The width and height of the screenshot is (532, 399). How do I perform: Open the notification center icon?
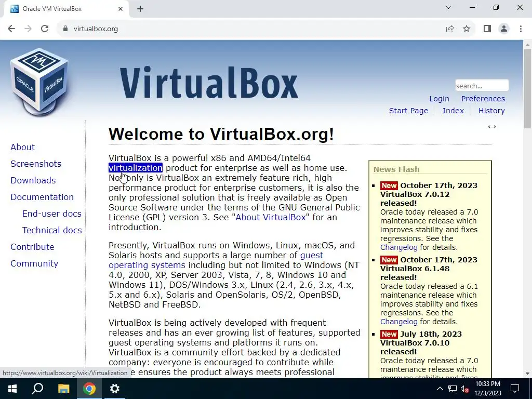[515, 389]
